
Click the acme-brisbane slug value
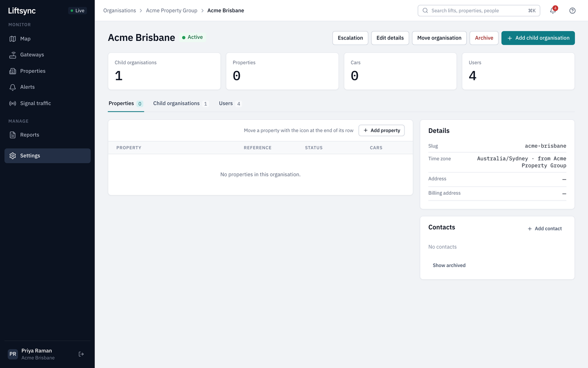pos(546,146)
